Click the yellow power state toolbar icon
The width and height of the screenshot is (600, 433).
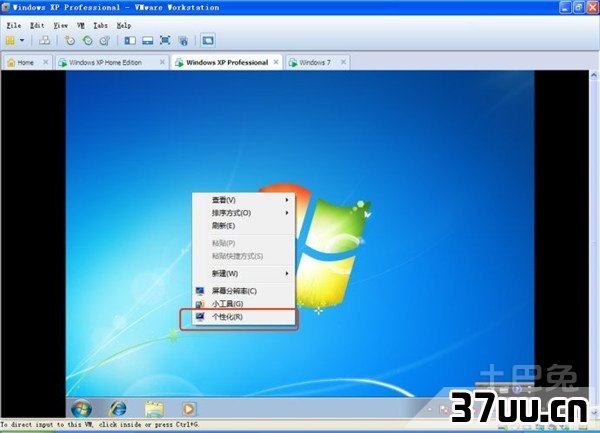(10, 40)
